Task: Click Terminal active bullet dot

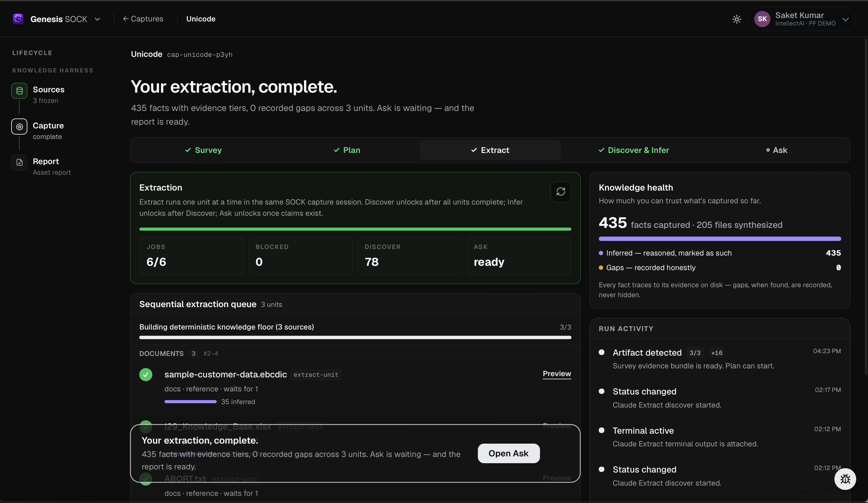Action: tap(601, 430)
